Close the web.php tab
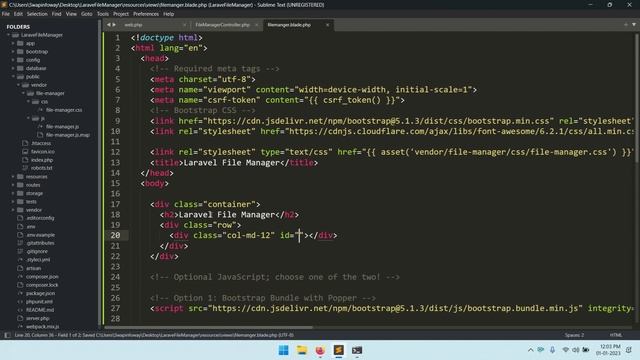640x360 pixels. click(184, 25)
